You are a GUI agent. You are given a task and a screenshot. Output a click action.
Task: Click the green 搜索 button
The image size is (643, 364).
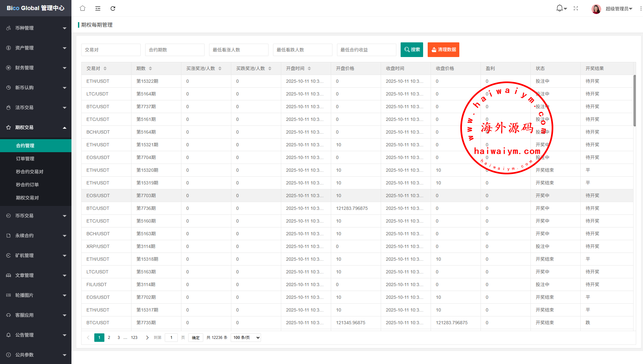(412, 50)
